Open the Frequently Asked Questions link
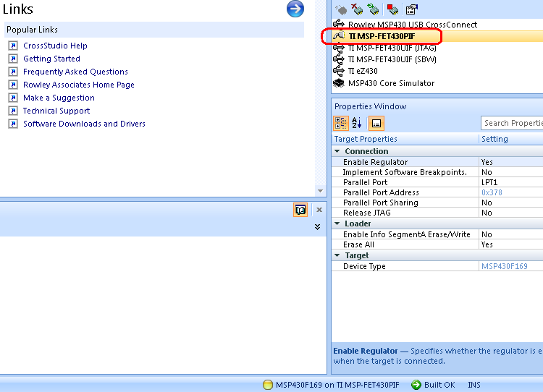 click(x=75, y=72)
